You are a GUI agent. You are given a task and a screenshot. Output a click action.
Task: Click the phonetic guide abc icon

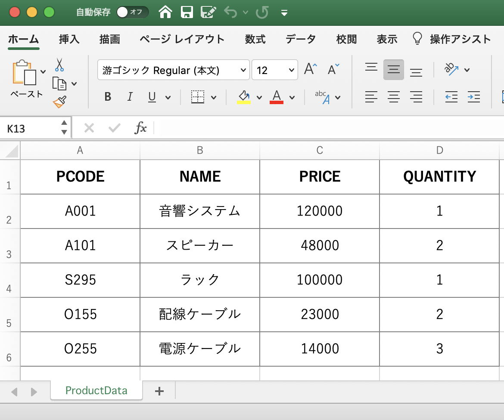(322, 97)
